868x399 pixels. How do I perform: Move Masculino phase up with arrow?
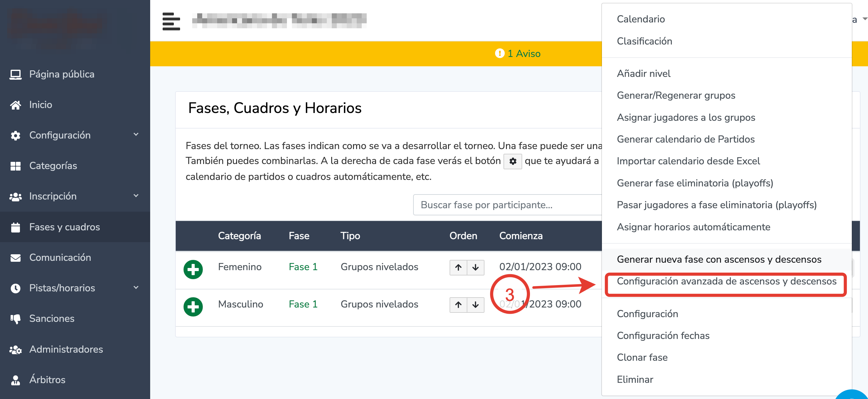(x=458, y=305)
